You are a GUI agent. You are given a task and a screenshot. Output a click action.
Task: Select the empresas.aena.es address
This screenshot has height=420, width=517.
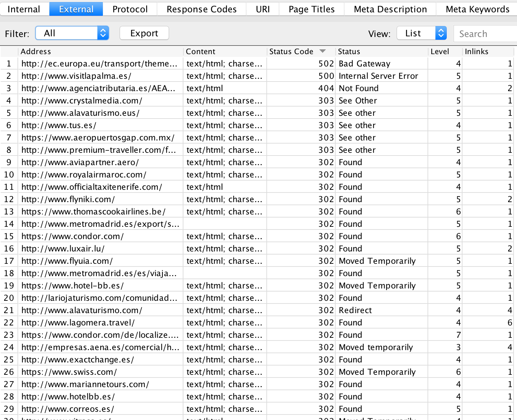[100, 347]
